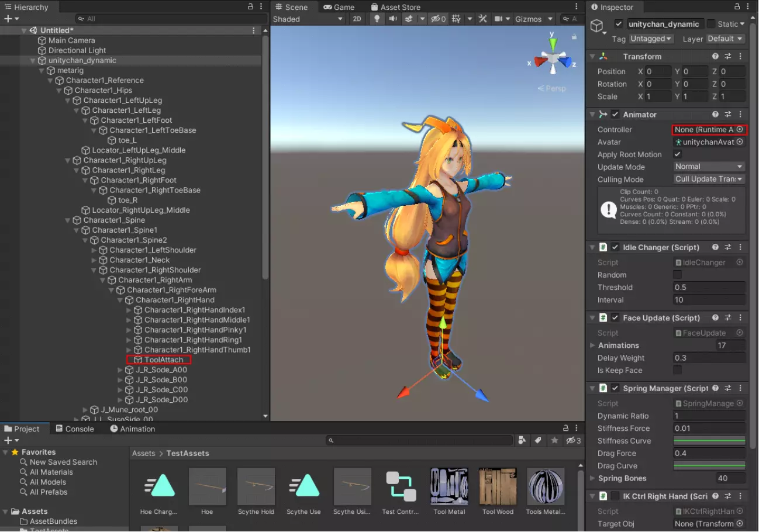
Task: Enable the IK Ctrl Right Hand script
Action: click(615, 496)
